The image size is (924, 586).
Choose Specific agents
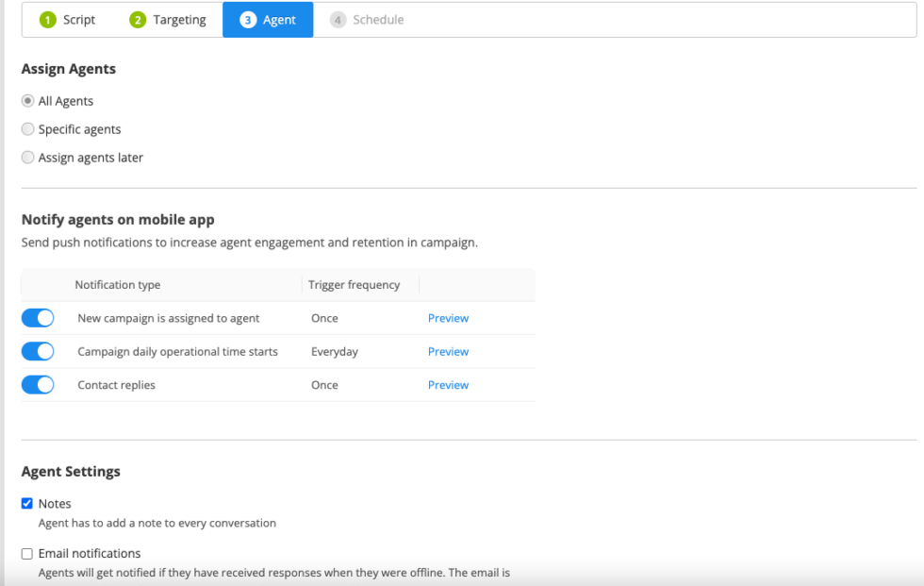point(27,129)
